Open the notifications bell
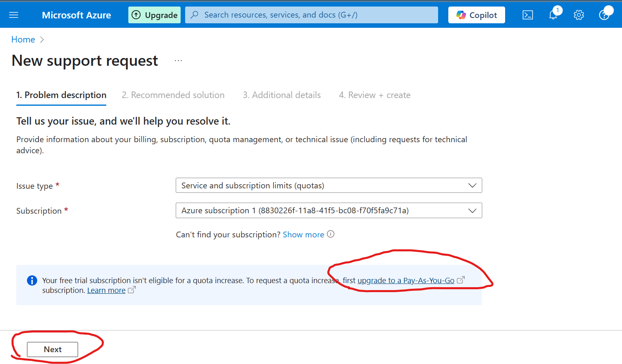The height and width of the screenshot is (364, 622). point(553,15)
